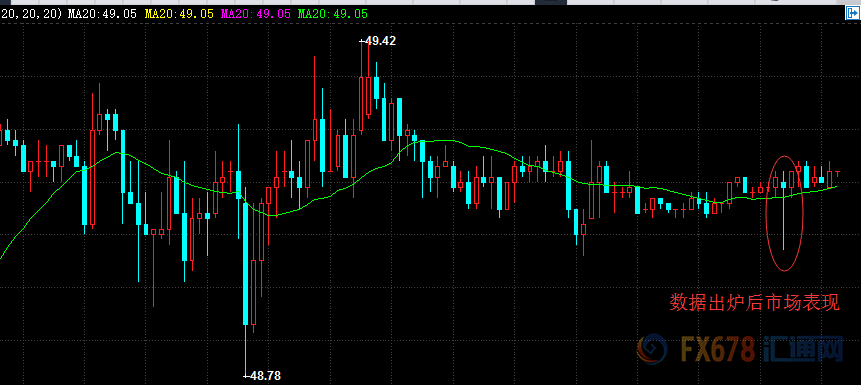Click the top edge of the red ellipse annotation
Viewport: 861px width, 385px height.
point(784,156)
